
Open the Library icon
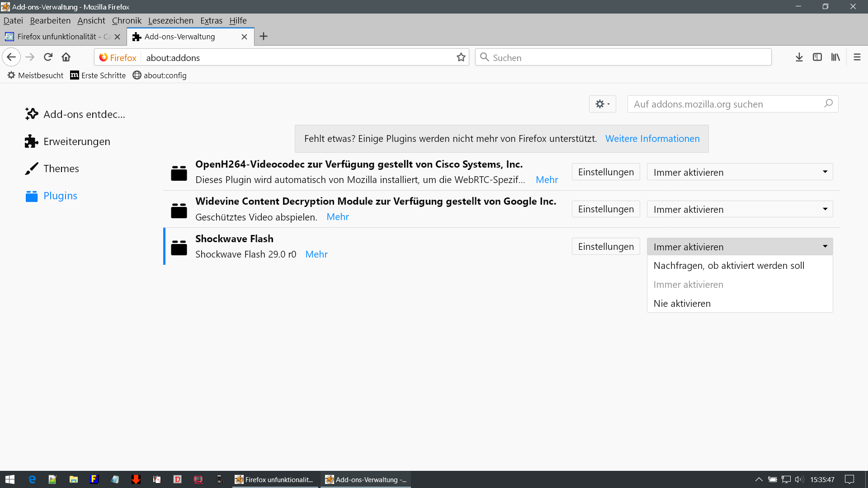click(835, 57)
